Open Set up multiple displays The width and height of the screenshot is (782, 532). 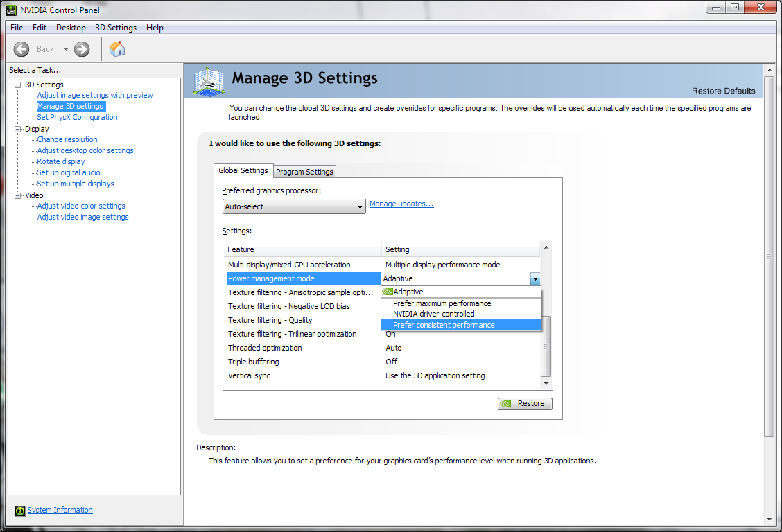pyautogui.click(x=76, y=184)
